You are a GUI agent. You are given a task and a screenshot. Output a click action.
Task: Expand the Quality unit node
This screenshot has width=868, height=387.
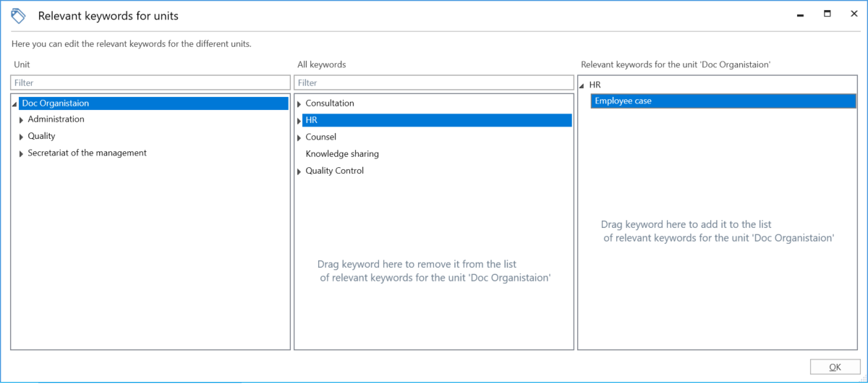pos(22,137)
